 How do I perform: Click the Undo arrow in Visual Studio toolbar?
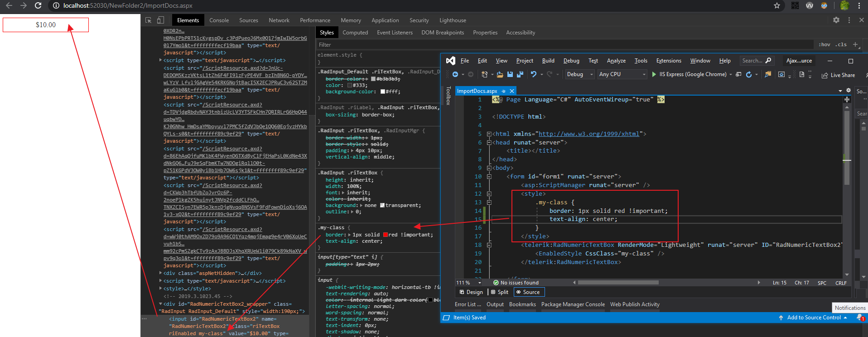pos(534,74)
